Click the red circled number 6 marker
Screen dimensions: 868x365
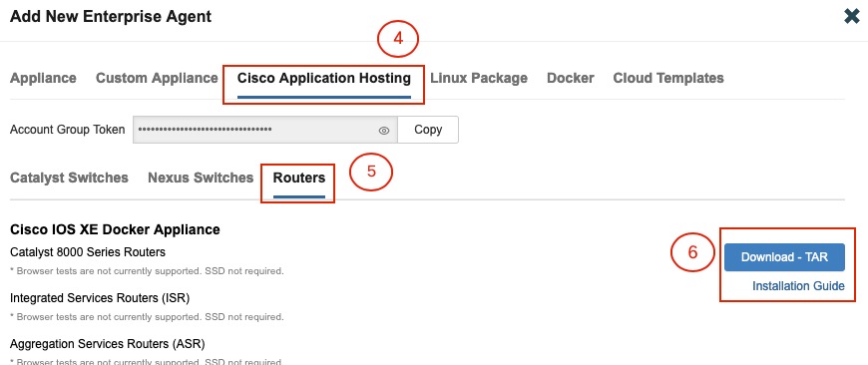[692, 252]
